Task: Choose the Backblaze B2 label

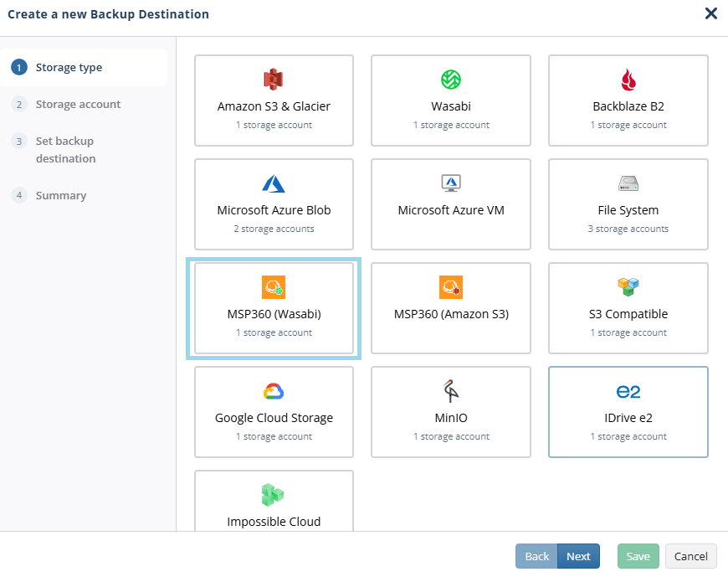Action: click(628, 106)
